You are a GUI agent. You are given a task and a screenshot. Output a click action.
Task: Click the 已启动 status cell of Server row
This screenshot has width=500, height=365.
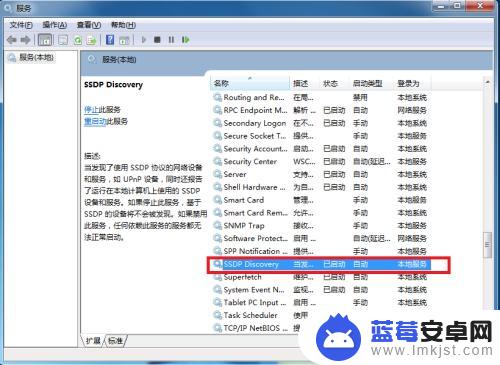[x=334, y=174]
